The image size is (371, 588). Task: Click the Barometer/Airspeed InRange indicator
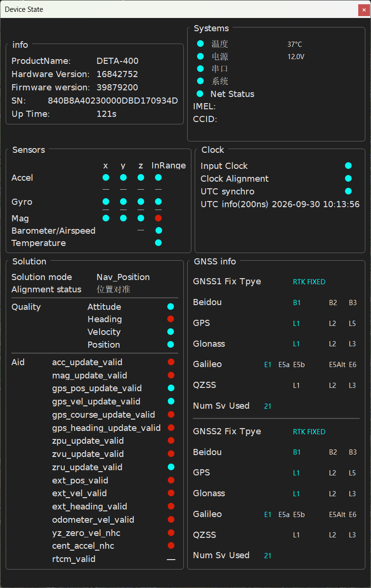click(159, 230)
